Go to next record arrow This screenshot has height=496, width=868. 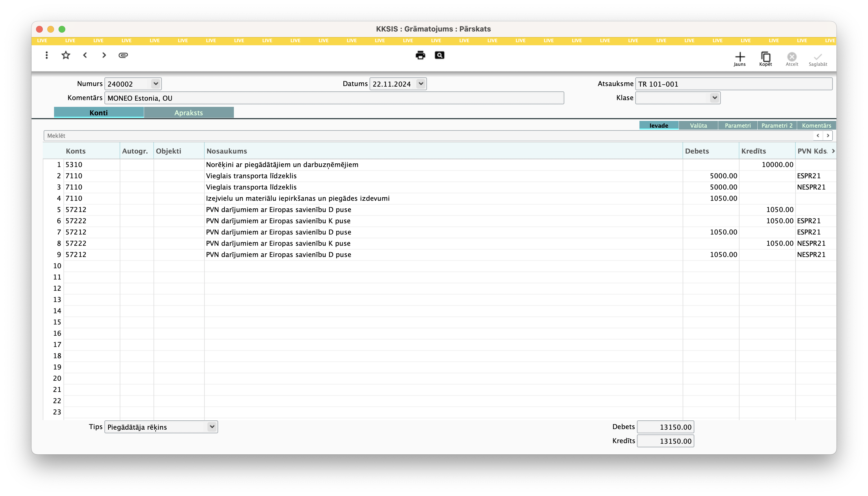coord(104,55)
